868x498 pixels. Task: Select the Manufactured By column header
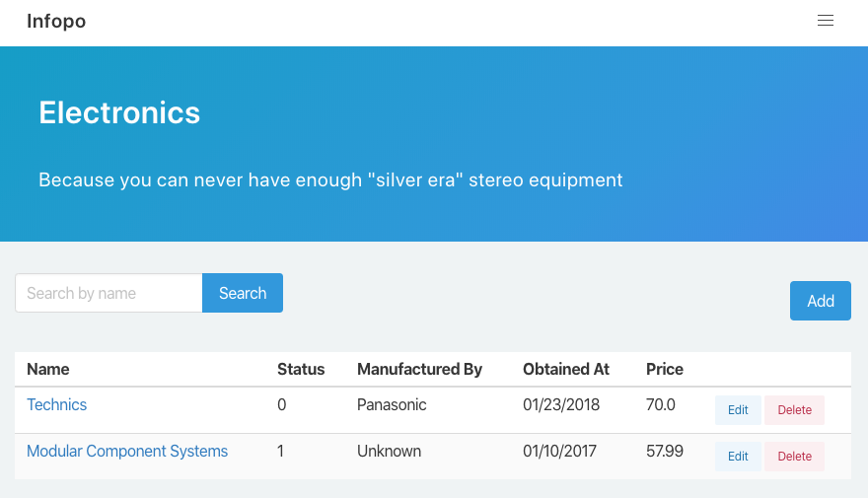pyautogui.click(x=419, y=369)
